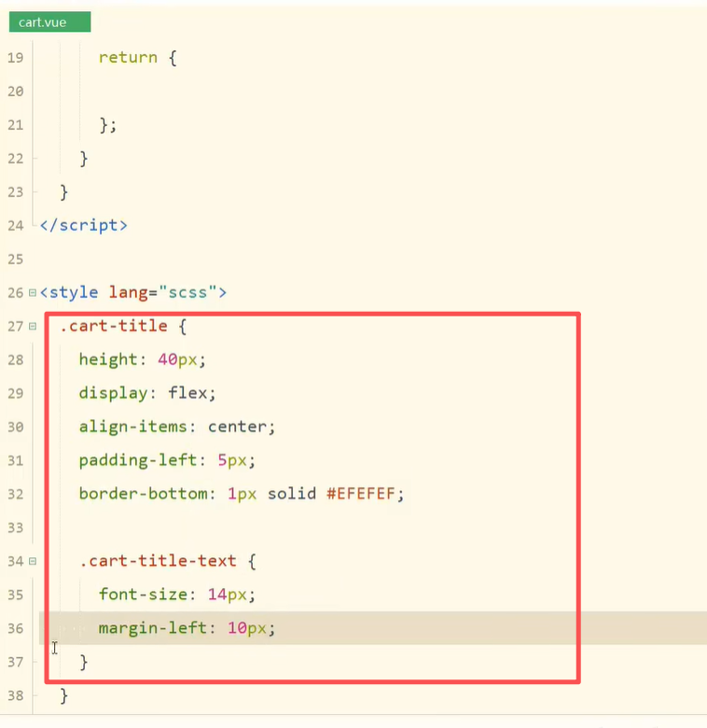Click the lang attribute name
Screen dimensions: 707x728
pos(129,293)
